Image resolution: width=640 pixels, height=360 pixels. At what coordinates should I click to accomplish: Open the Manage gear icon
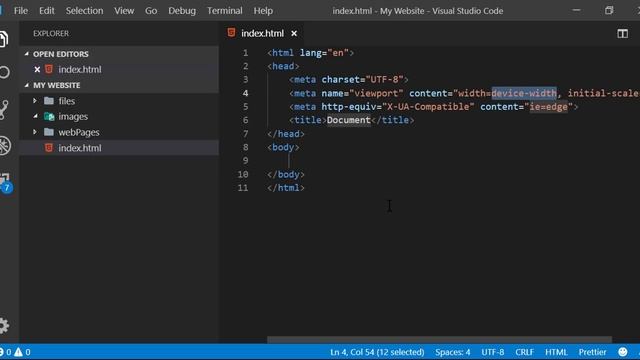pos(4,326)
